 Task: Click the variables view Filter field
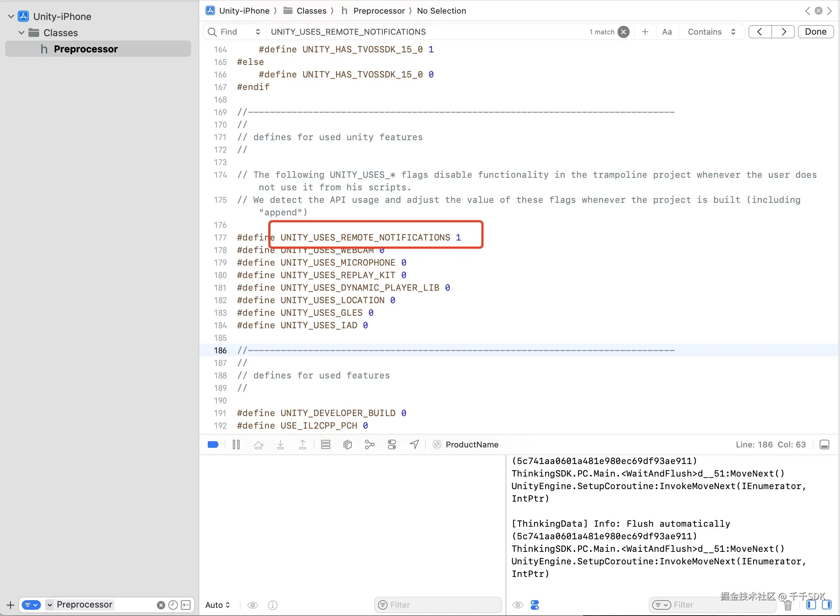(x=438, y=605)
